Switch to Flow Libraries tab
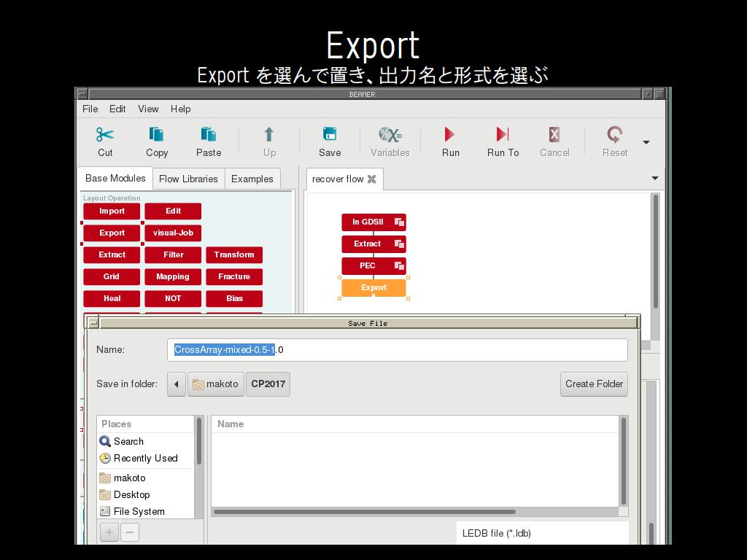Image resolution: width=747 pixels, height=560 pixels. pos(188,179)
